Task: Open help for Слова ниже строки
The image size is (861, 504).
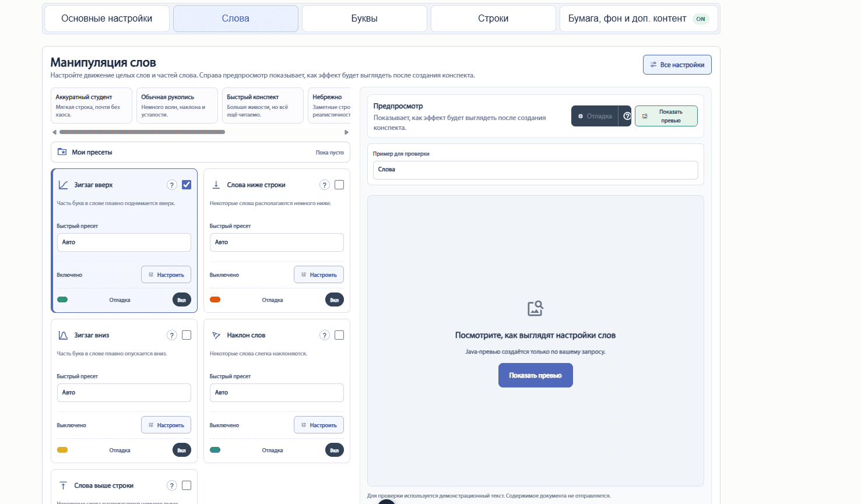Action: [x=325, y=185]
